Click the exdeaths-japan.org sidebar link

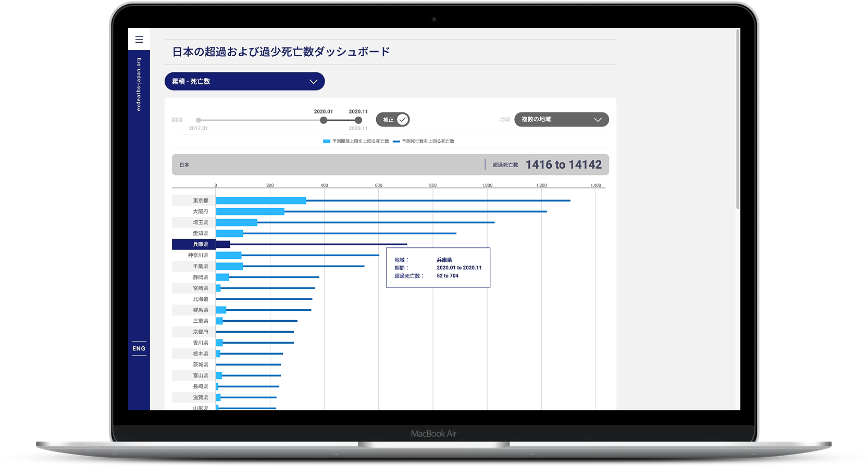139,84
